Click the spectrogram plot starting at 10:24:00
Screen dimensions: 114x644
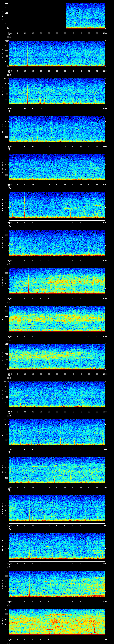click(x=57, y=584)
